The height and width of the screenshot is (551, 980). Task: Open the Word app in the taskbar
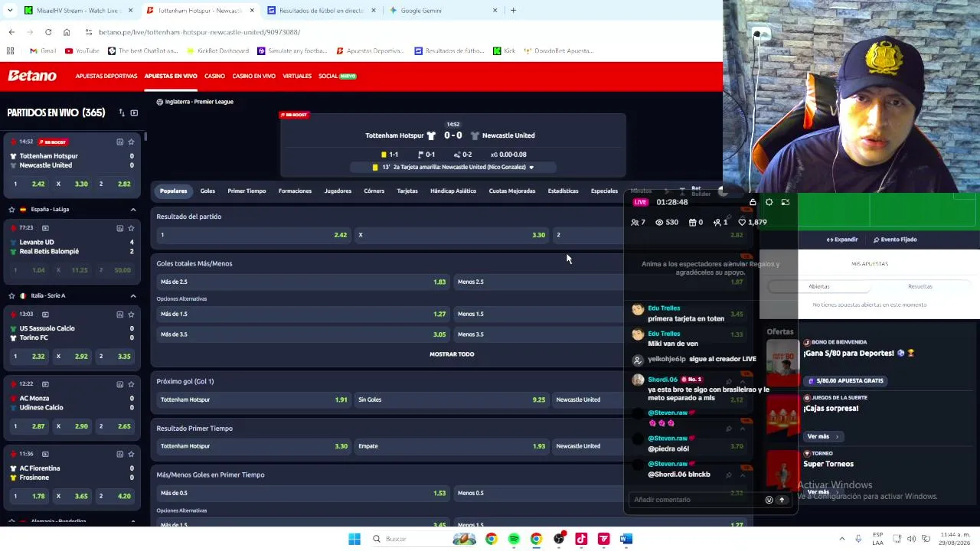click(626, 539)
